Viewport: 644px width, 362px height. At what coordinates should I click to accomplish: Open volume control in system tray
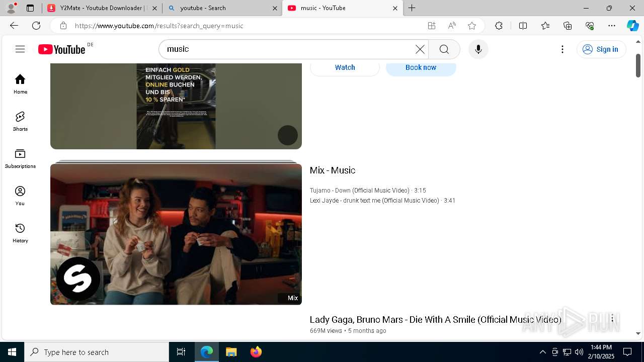pos(579,352)
